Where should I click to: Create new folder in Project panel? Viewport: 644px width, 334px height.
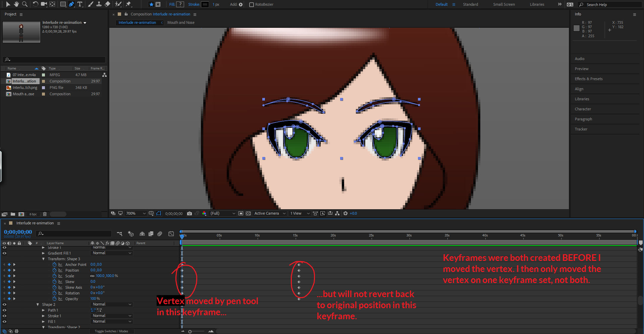click(13, 214)
